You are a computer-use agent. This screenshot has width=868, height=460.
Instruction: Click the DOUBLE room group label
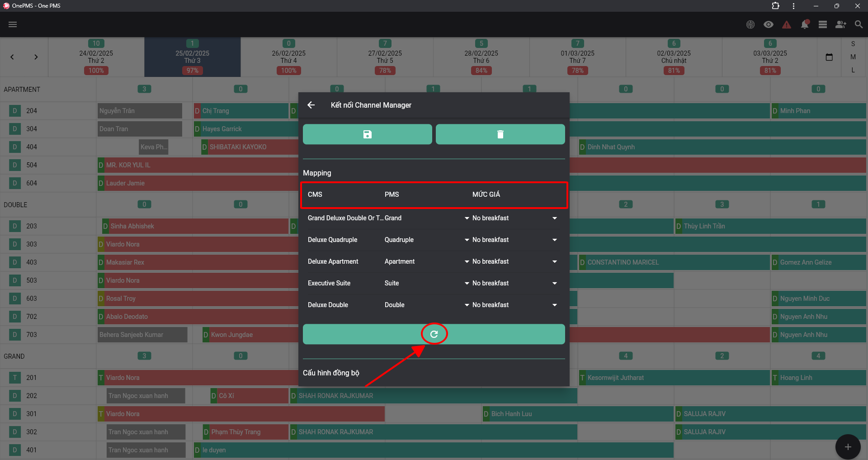point(15,205)
